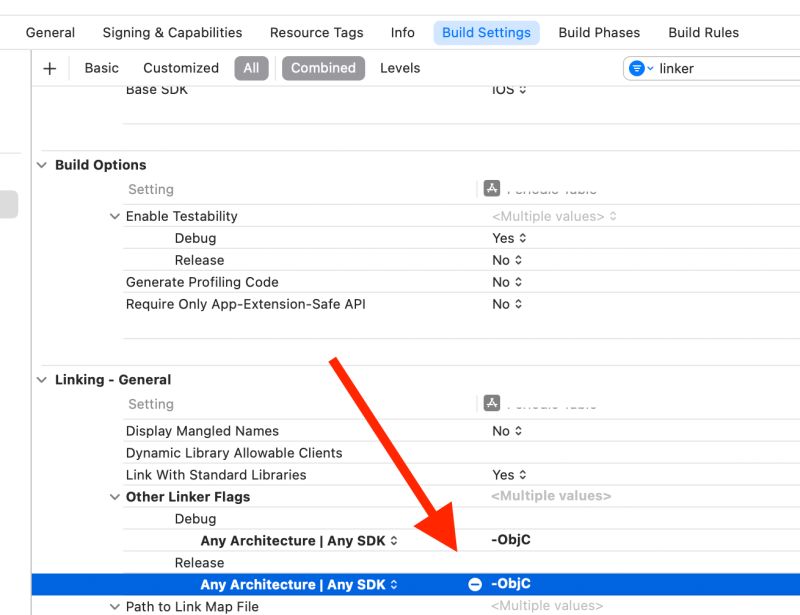Screen dimensions: 800x615
Task: Select the All settings button
Action: (251, 68)
